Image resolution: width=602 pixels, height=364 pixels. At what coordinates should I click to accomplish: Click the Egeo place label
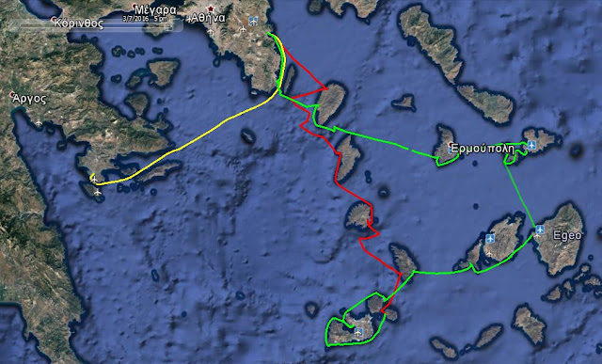click(x=567, y=235)
